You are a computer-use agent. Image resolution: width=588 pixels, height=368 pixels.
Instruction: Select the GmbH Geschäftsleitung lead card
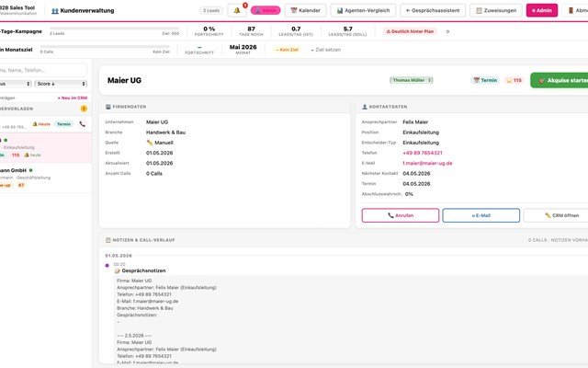pos(46,178)
